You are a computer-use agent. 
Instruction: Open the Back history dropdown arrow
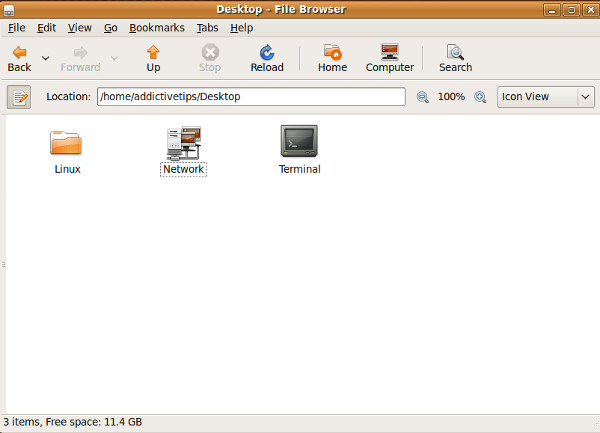point(46,58)
